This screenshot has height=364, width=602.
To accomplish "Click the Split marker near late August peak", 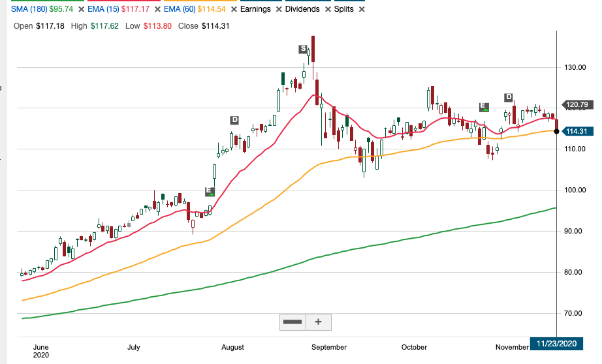I will 304,49.
